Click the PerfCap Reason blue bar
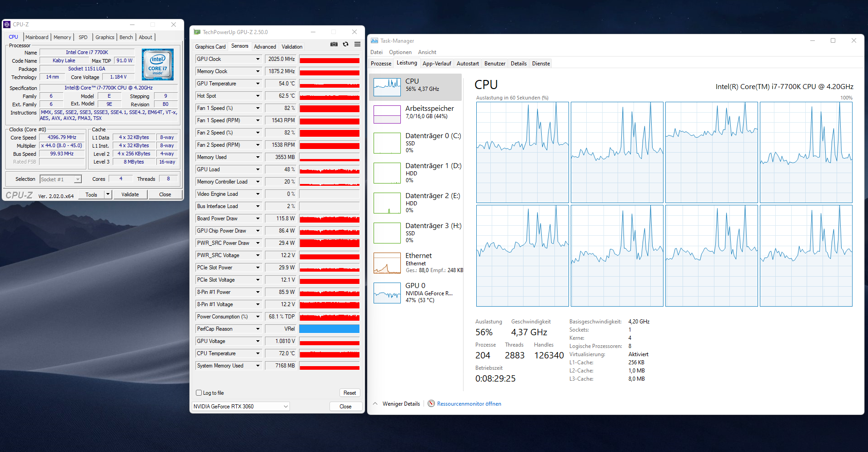 click(329, 329)
